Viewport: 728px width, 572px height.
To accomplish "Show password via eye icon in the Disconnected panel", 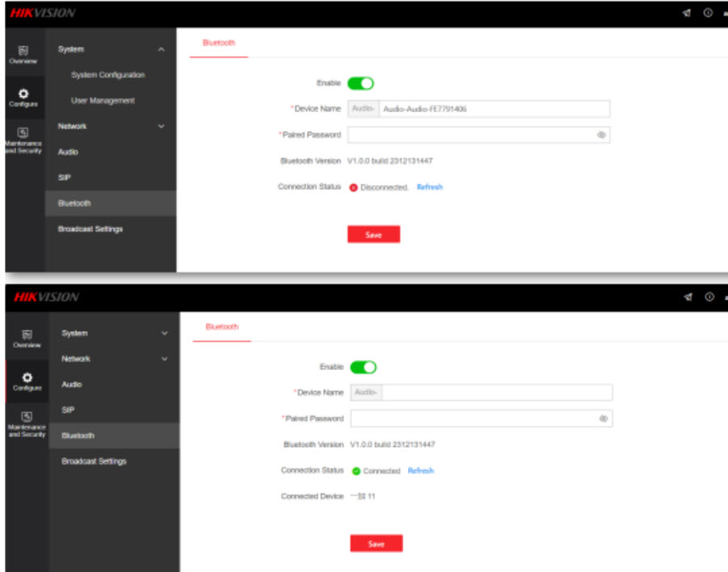I will [x=601, y=135].
